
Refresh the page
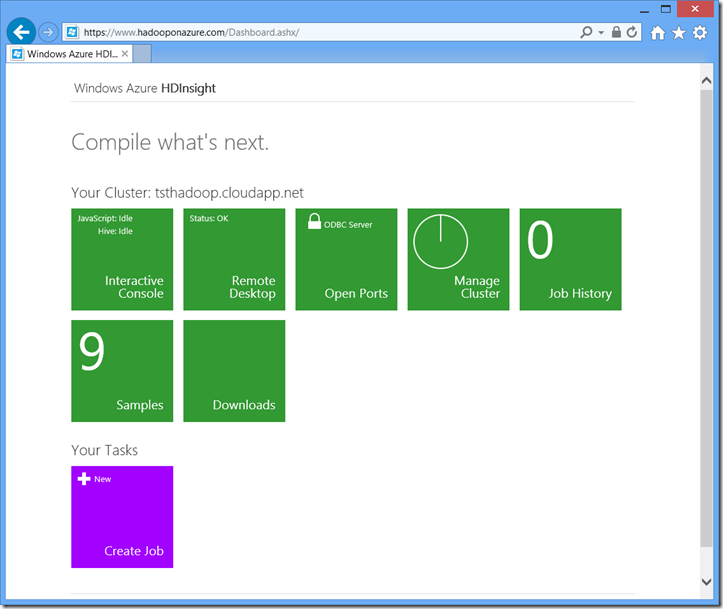632,32
